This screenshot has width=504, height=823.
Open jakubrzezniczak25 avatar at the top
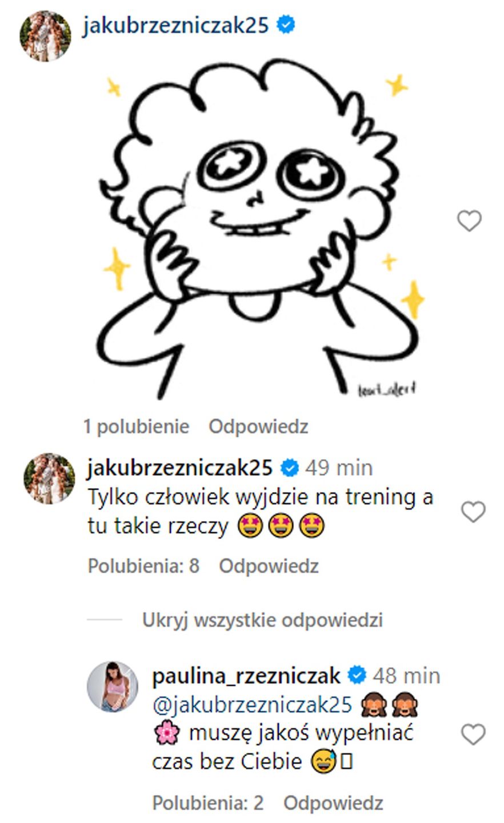click(45, 35)
